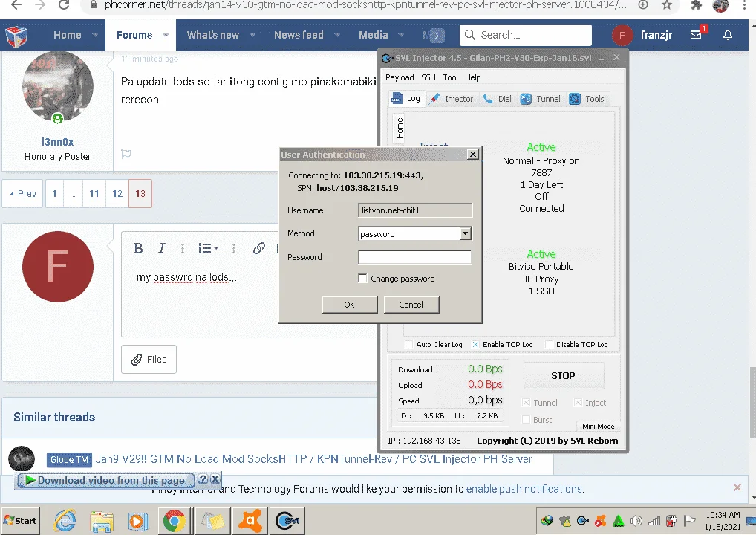Click the report flag icon under l3nn0x post

[126, 154]
